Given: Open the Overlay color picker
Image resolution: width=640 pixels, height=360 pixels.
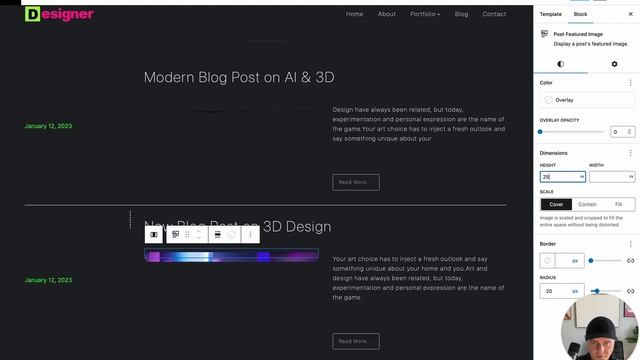Looking at the screenshot, I should pyautogui.click(x=587, y=100).
